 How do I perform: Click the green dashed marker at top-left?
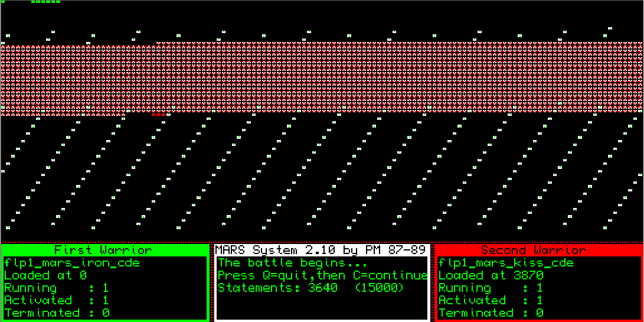pos(45,2)
